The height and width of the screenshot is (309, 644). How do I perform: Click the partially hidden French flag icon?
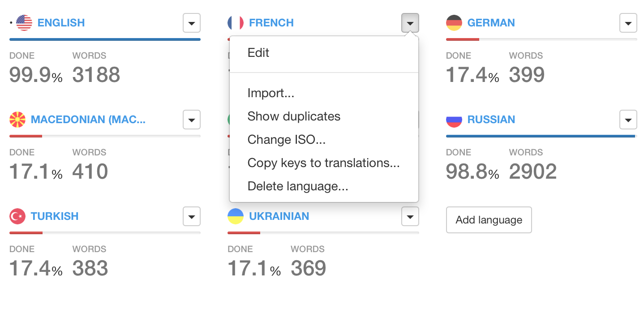(236, 23)
